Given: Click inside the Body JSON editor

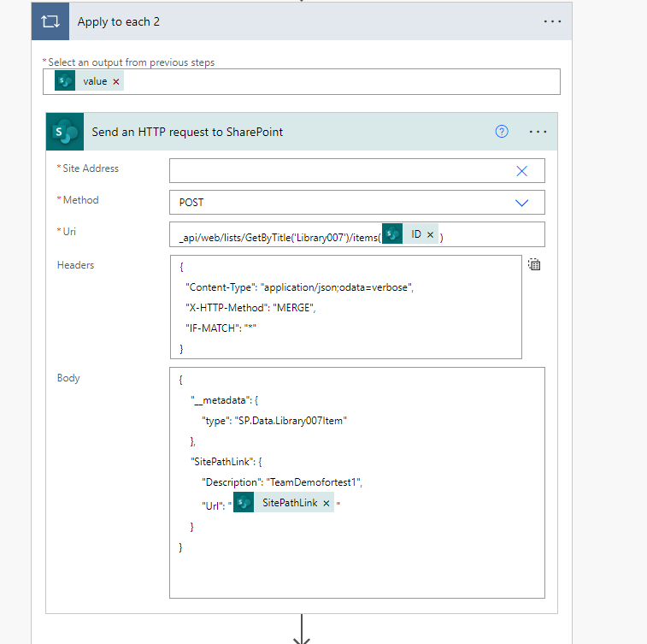Looking at the screenshot, I should coord(357,482).
